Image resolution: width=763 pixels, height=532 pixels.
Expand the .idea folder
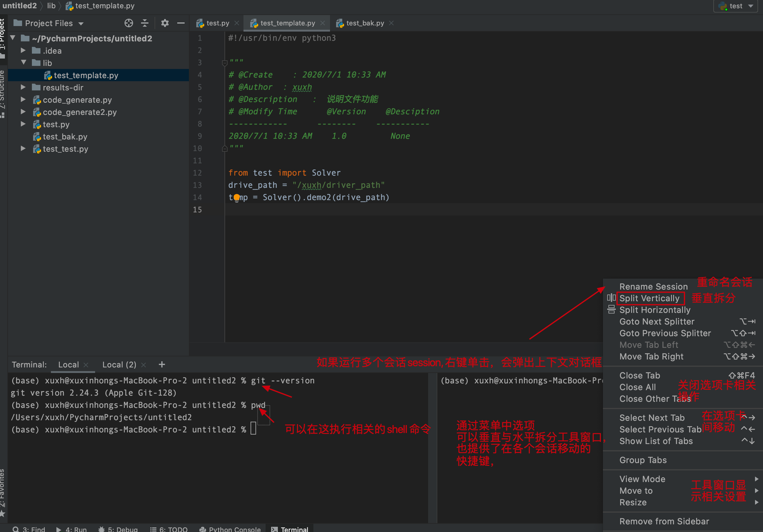[x=23, y=51]
